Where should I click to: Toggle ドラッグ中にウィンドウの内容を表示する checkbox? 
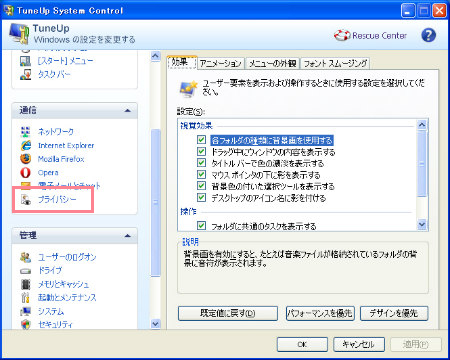(x=201, y=152)
